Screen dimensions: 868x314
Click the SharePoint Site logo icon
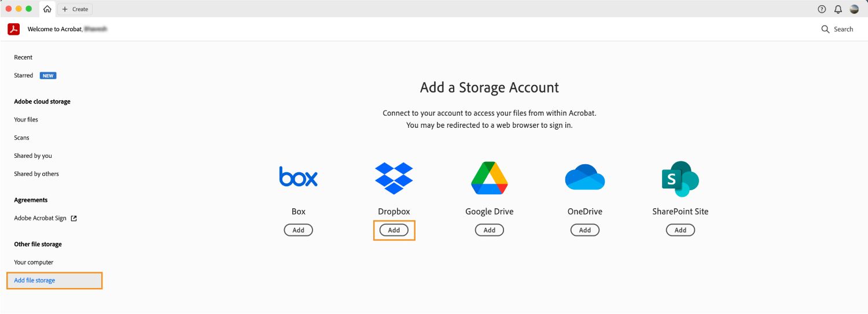tap(680, 179)
